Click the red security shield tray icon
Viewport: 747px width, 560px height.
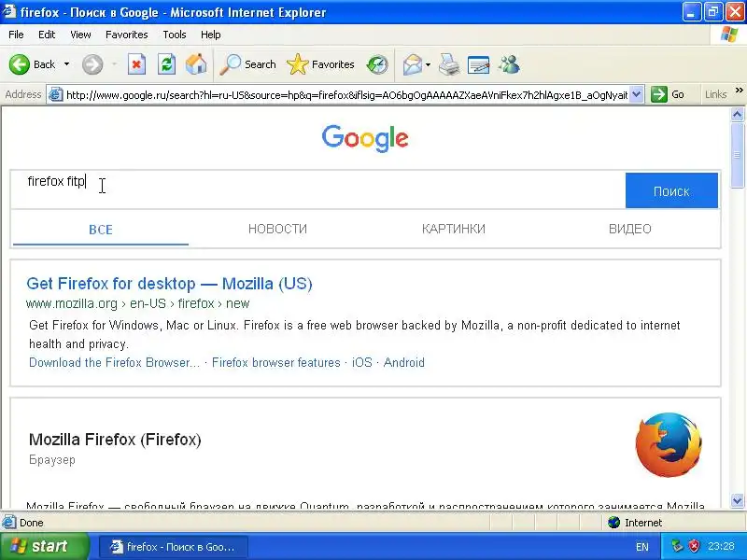694,546
